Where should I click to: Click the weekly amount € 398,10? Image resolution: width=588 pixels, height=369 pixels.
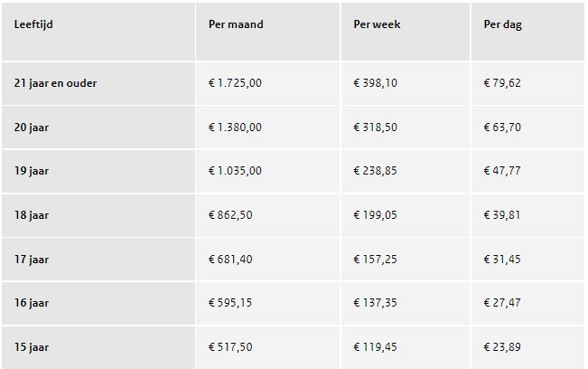(375, 83)
